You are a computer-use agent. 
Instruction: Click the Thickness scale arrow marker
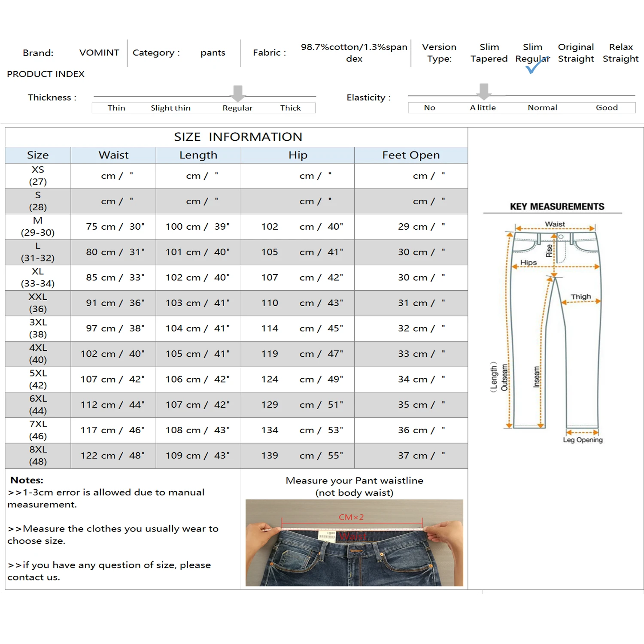pyautogui.click(x=238, y=93)
